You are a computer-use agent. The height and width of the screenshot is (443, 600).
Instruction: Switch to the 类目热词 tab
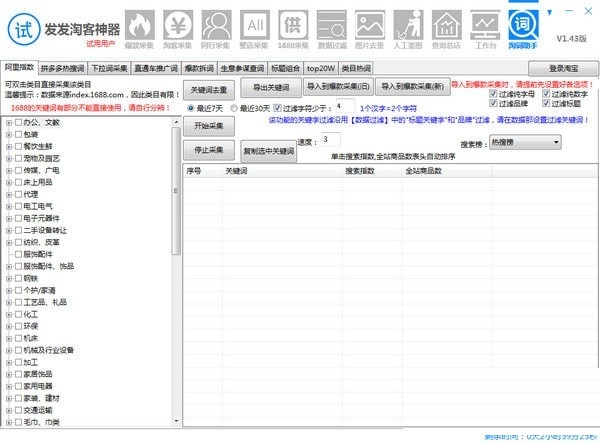(356, 68)
